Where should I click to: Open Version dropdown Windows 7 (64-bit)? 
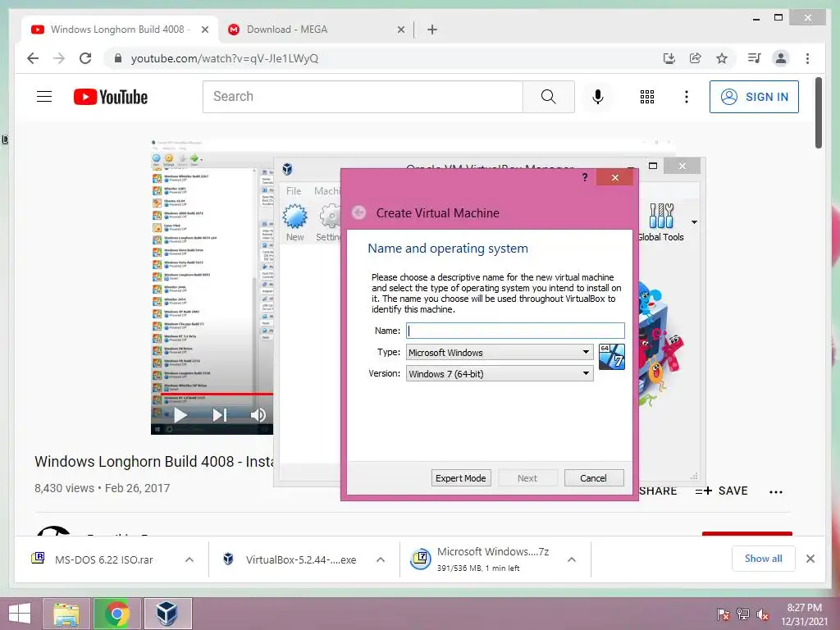point(500,373)
